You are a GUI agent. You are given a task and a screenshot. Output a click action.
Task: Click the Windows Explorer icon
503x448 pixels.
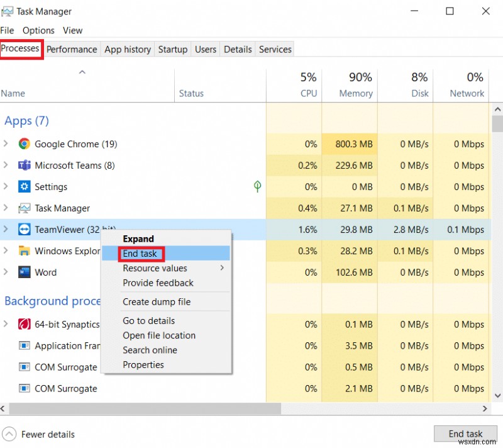[23, 251]
